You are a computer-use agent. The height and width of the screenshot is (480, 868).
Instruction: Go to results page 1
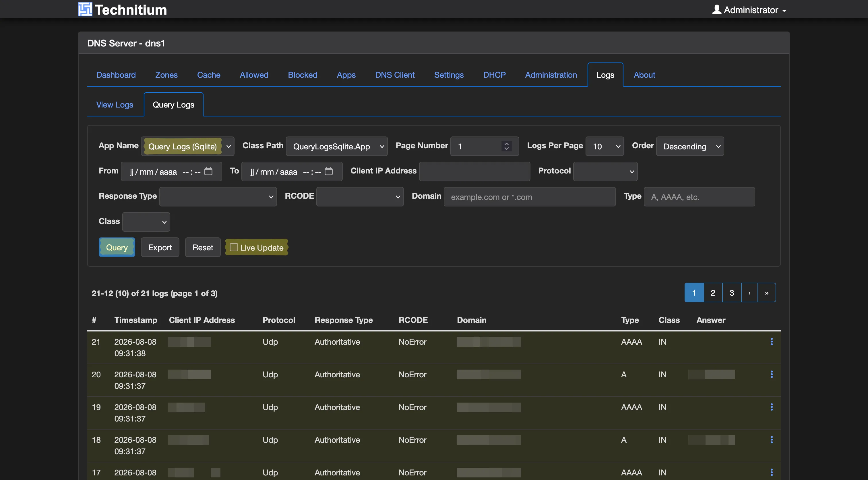coord(694,292)
